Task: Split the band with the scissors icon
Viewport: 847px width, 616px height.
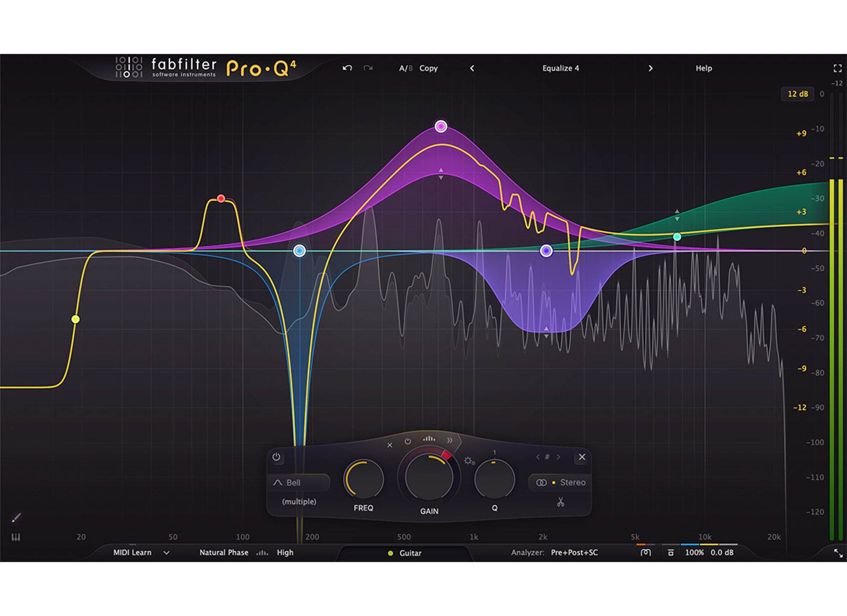Action: (x=560, y=502)
